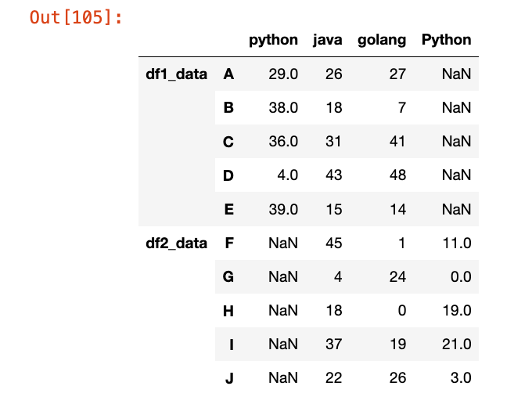Select java value 45 in row F
The image size is (532, 404).
pyautogui.click(x=333, y=243)
